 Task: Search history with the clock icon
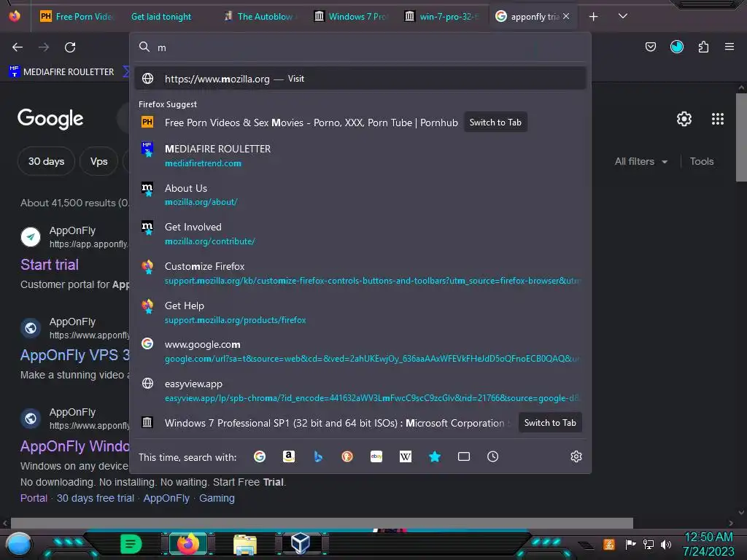click(493, 456)
